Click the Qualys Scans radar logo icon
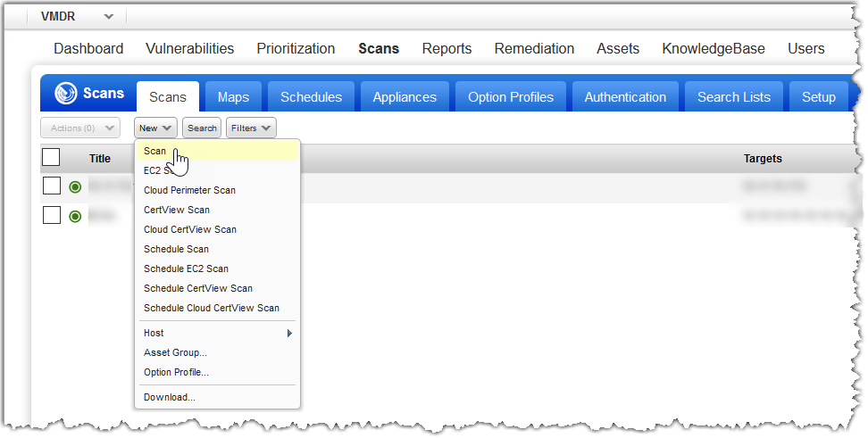The image size is (868, 438). [66, 93]
